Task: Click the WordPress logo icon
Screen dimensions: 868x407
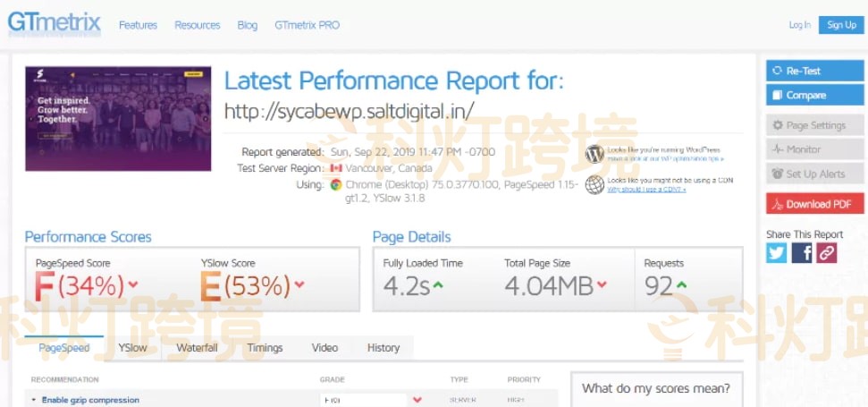Action: pos(594,153)
